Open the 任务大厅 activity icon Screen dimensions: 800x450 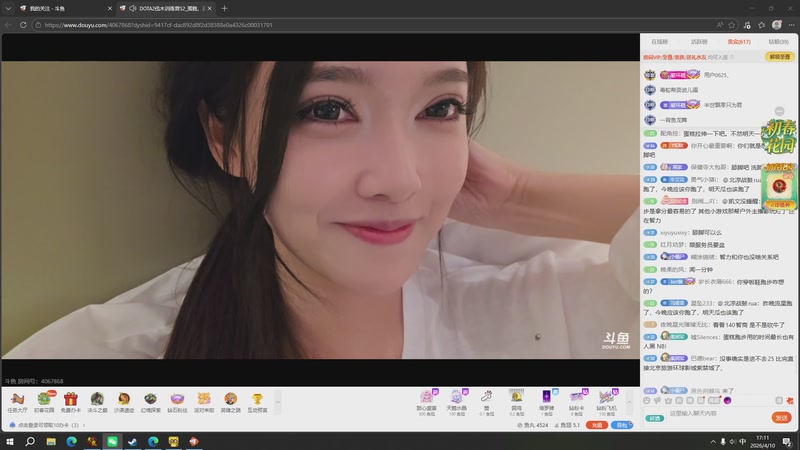click(x=17, y=402)
